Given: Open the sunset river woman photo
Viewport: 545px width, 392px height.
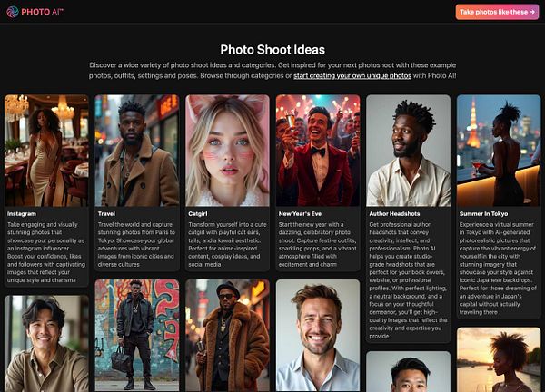Looking at the screenshot, I should 499,359.
